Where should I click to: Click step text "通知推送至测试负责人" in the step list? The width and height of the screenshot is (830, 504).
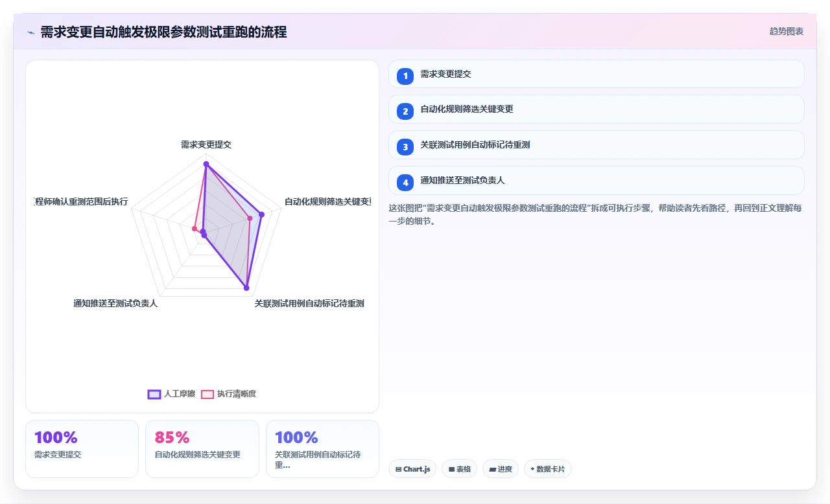(462, 181)
